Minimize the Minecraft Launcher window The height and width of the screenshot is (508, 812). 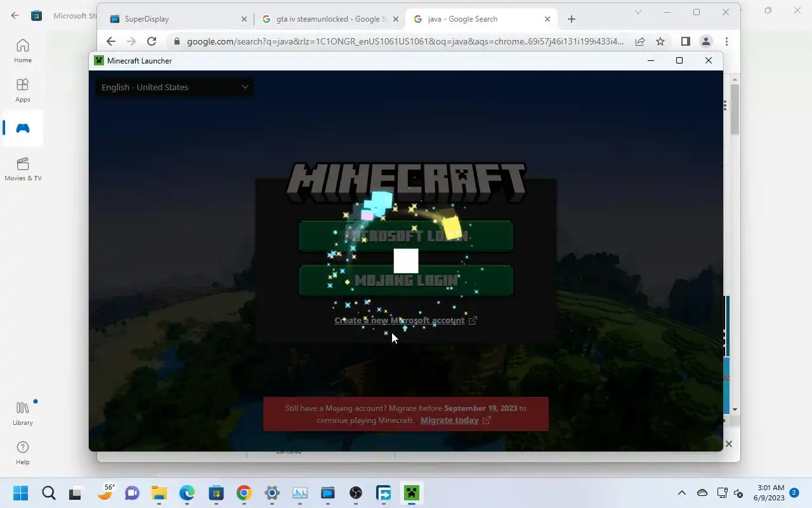(650, 60)
